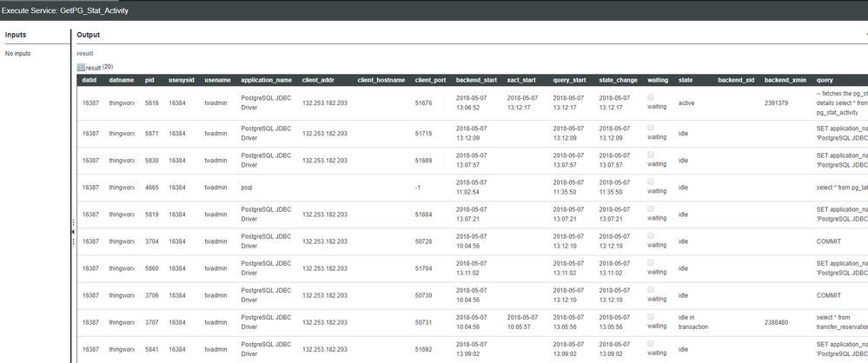Select the '-1' client port cell
The height and width of the screenshot is (363, 868).
tap(418, 188)
